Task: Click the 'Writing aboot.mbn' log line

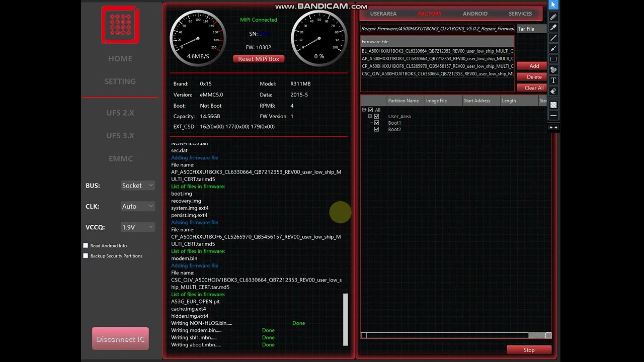Action: point(196,344)
